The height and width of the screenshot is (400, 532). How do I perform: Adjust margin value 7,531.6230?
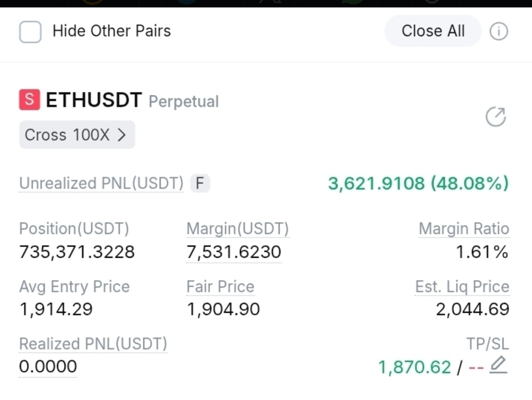(234, 252)
